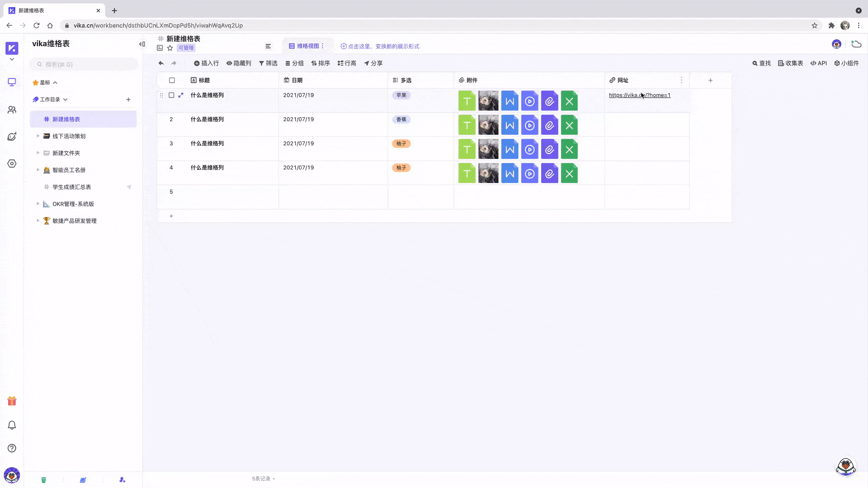This screenshot has height=488, width=868.
Task: Select the orange 柚子 tag on row 3
Action: pos(401,143)
